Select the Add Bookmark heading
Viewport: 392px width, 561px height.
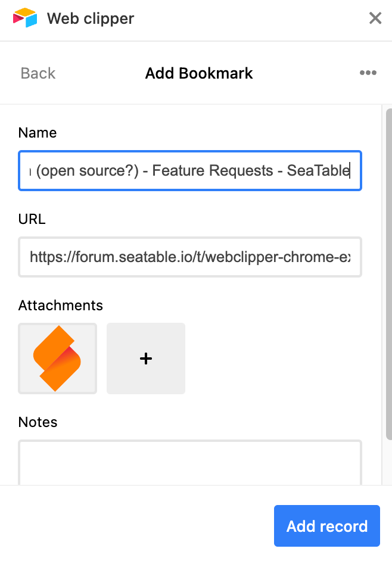(x=199, y=73)
